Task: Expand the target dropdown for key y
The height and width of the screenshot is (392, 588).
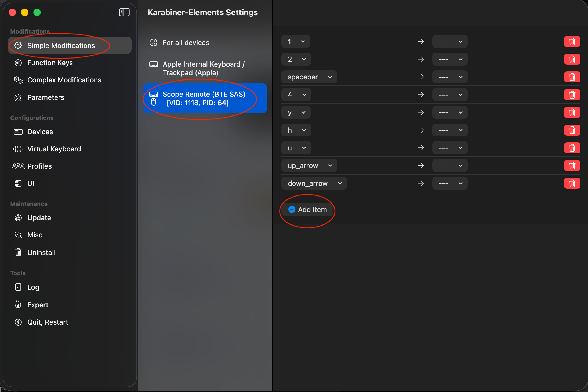Action: point(450,112)
